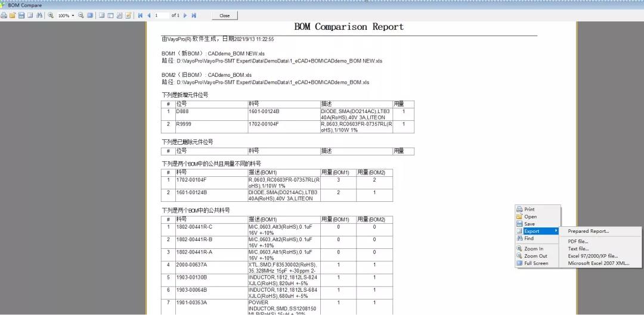Image resolution: width=644 pixels, height=315 pixels.
Task: Go to last page arrow
Action: 194,15
